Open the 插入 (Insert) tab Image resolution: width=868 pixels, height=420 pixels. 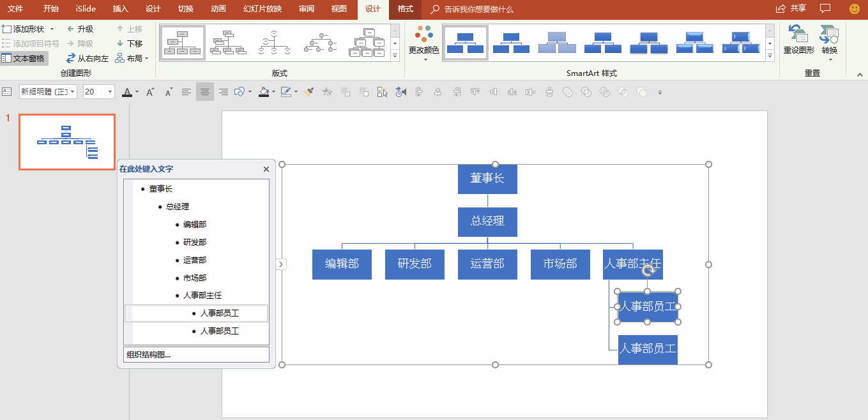coord(120,9)
